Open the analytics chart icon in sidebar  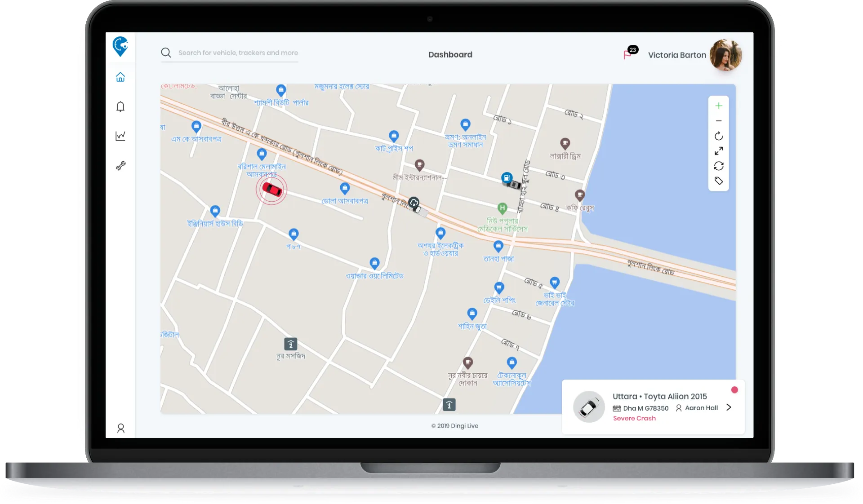click(120, 136)
